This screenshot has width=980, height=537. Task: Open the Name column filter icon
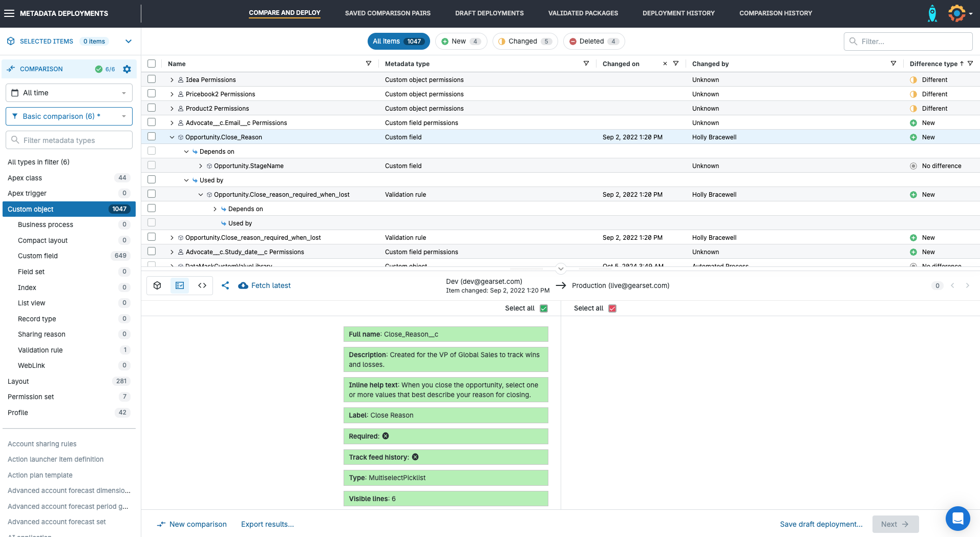click(x=368, y=64)
